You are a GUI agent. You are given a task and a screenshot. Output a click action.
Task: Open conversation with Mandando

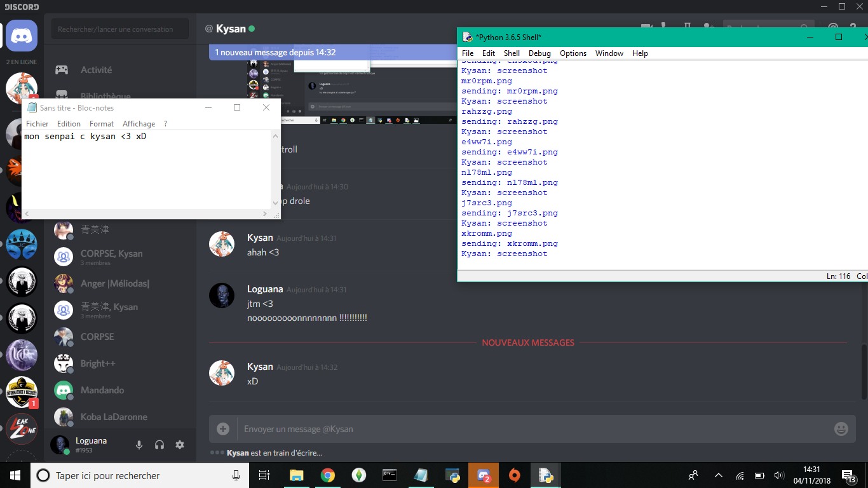click(x=120, y=390)
